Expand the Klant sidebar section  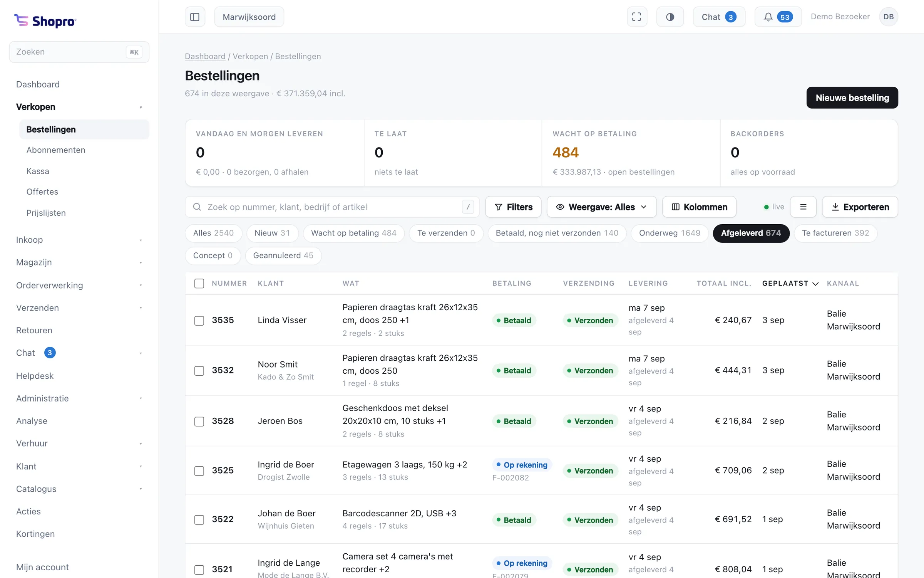pyautogui.click(x=79, y=466)
